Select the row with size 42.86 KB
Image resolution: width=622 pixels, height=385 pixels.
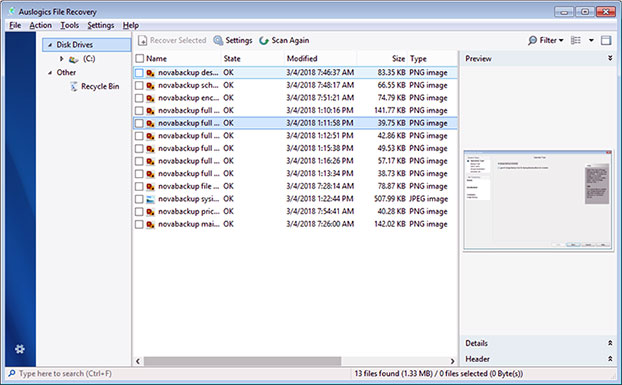pyautogui.click(x=295, y=136)
